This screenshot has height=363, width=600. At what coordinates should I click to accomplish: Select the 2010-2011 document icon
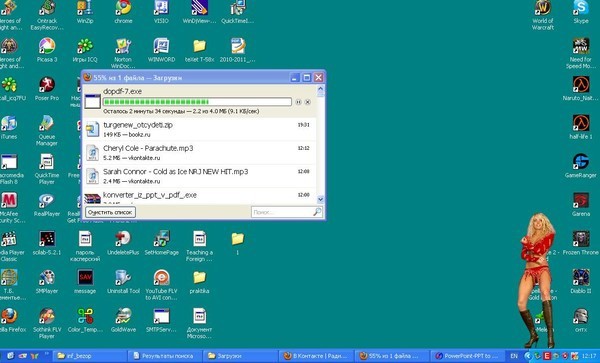(x=238, y=50)
